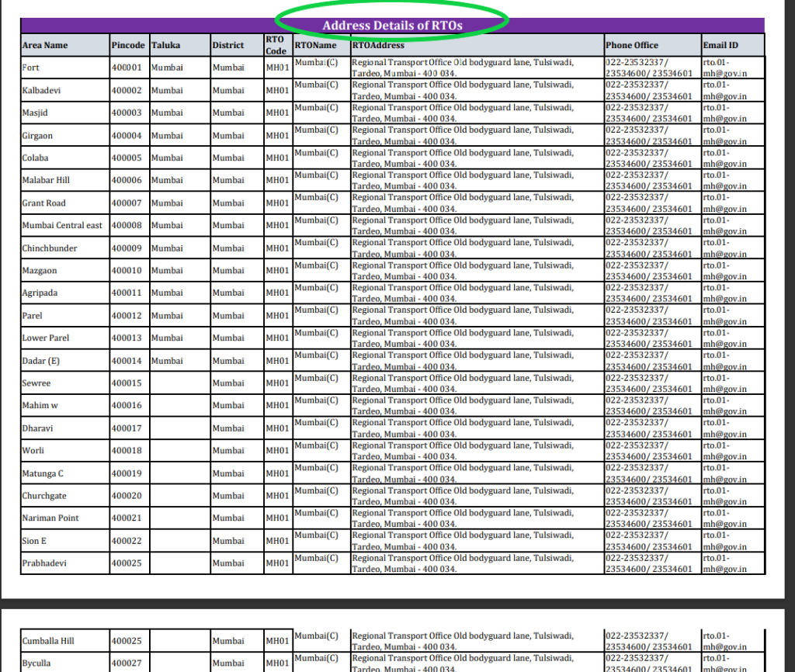Click the 'Dharavi' area name cell

click(38, 428)
